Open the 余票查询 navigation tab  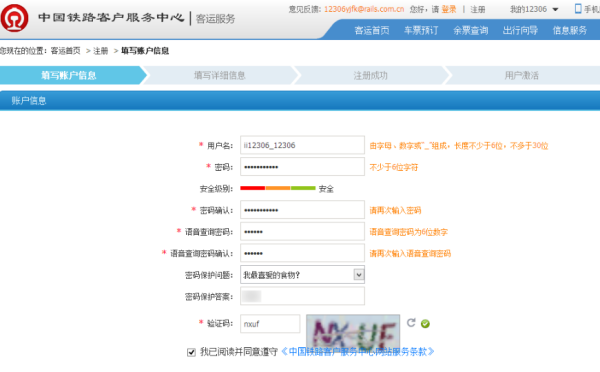471,30
